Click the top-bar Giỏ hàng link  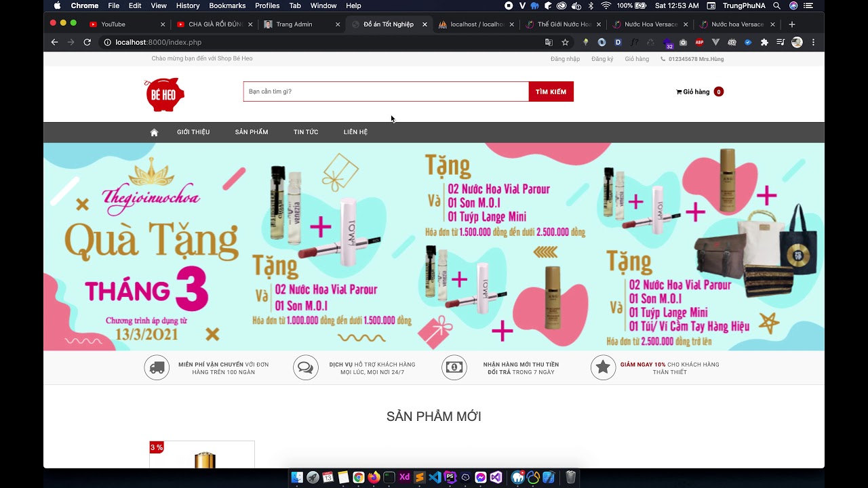click(637, 59)
